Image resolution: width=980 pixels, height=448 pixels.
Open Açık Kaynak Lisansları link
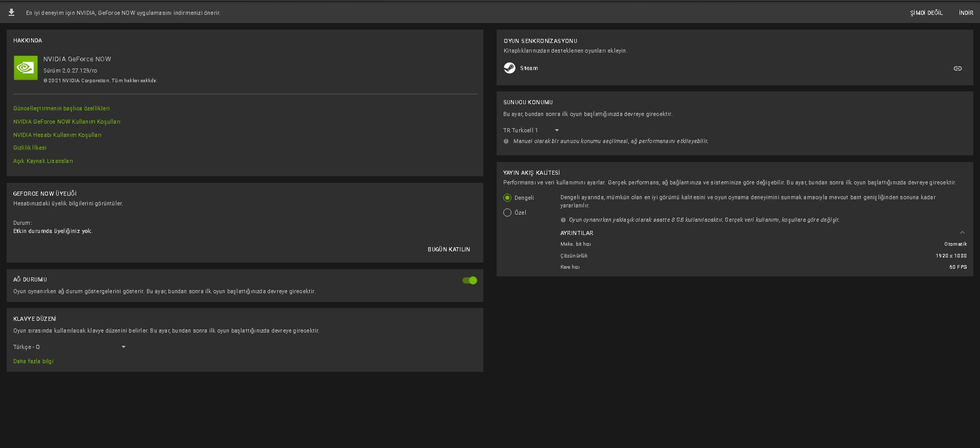tap(43, 161)
